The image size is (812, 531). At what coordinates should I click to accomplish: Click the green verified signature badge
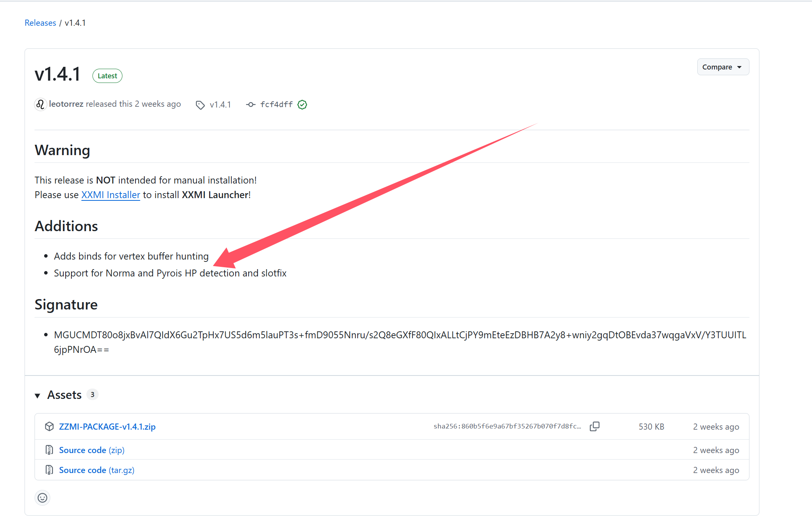[x=302, y=104]
